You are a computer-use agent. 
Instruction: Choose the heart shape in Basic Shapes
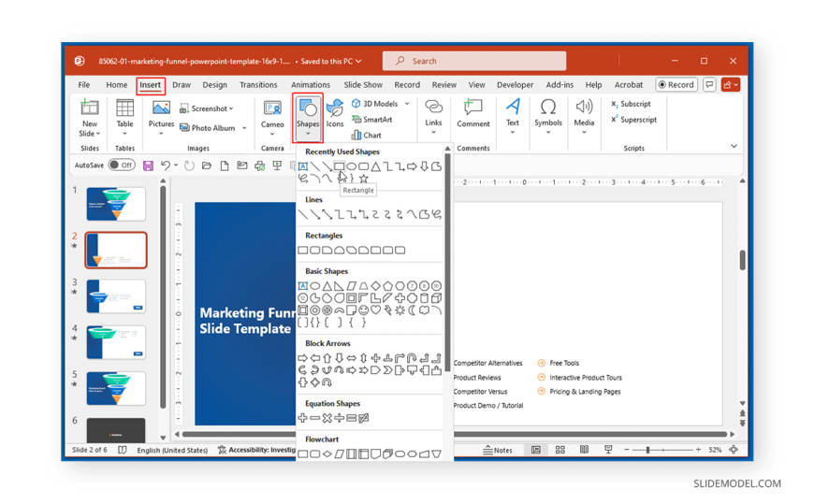click(375, 310)
